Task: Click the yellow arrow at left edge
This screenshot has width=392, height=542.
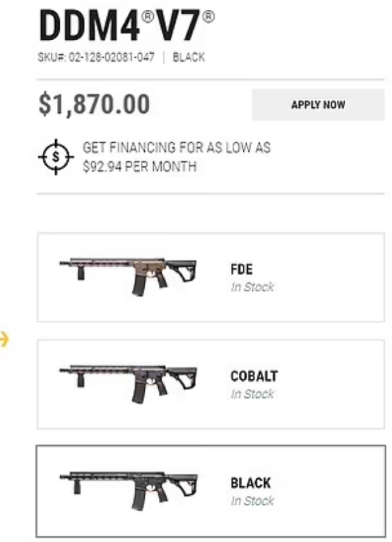Action: pyautogui.click(x=4, y=340)
